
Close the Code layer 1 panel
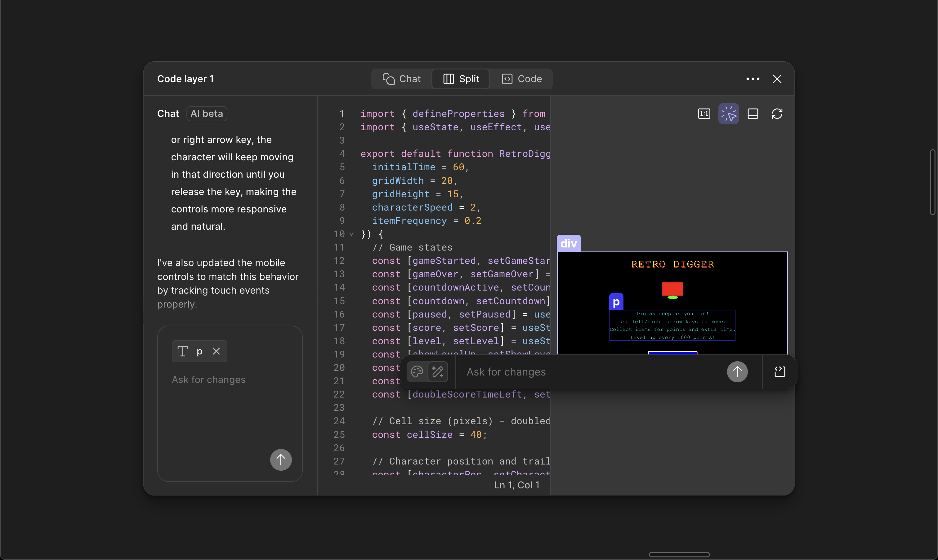[777, 79]
